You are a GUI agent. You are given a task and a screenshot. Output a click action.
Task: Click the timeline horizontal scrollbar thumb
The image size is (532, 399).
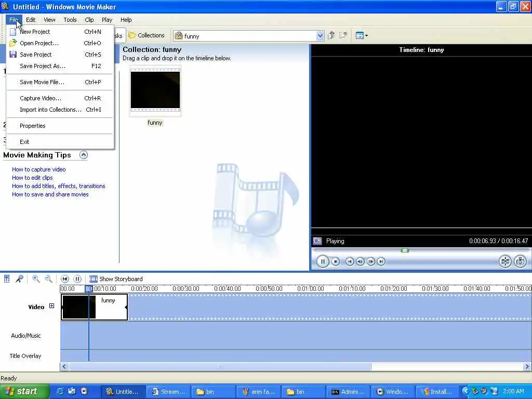220,367
